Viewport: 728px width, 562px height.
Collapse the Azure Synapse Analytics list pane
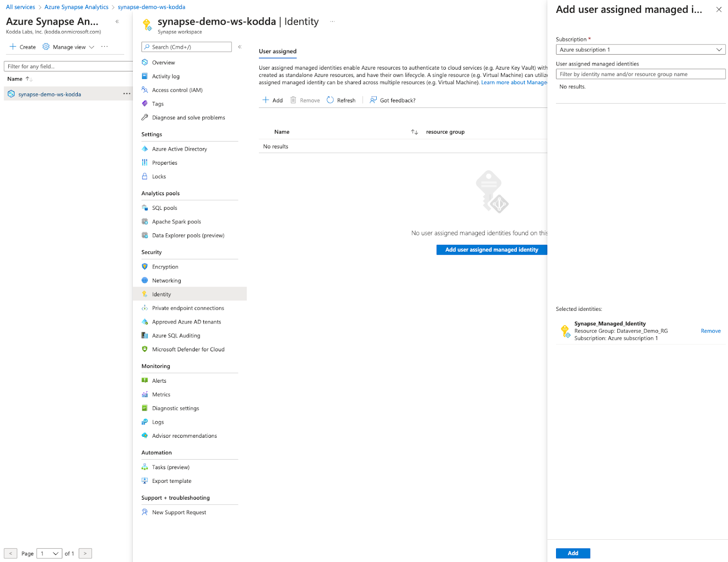point(117,21)
